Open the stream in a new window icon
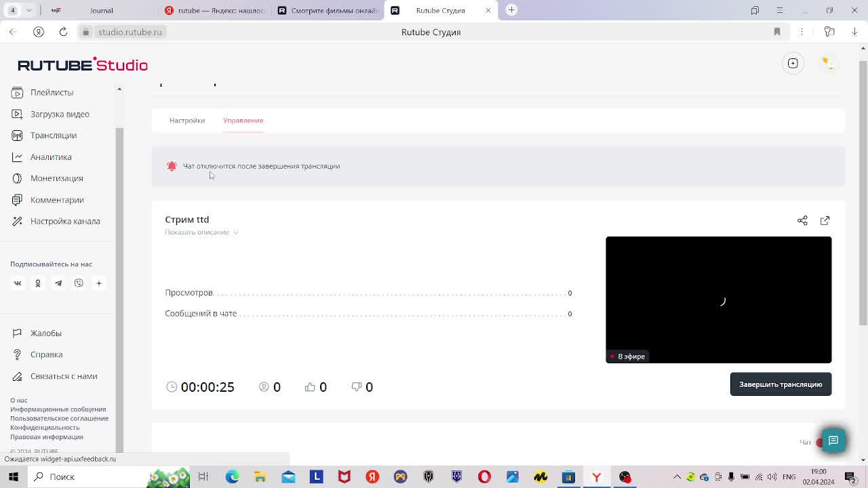This screenshot has width=868, height=488. point(825,220)
